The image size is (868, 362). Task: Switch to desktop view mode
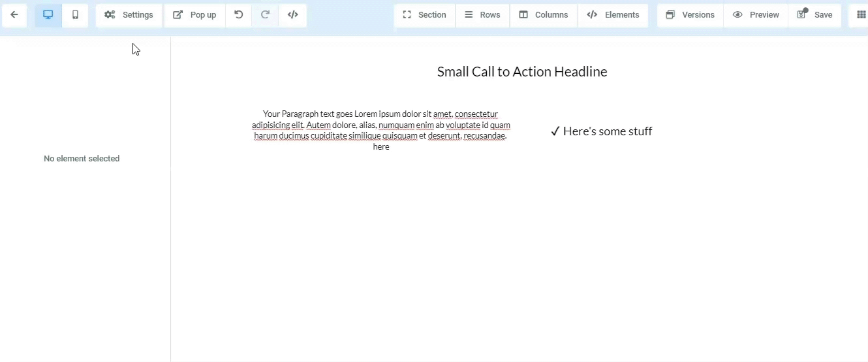[48, 15]
